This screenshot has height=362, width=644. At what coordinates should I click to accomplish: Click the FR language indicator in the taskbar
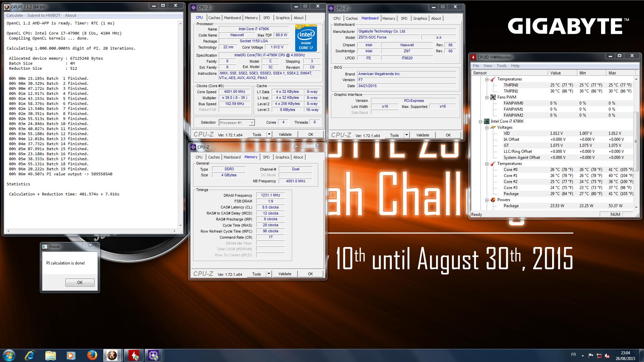[x=574, y=355]
